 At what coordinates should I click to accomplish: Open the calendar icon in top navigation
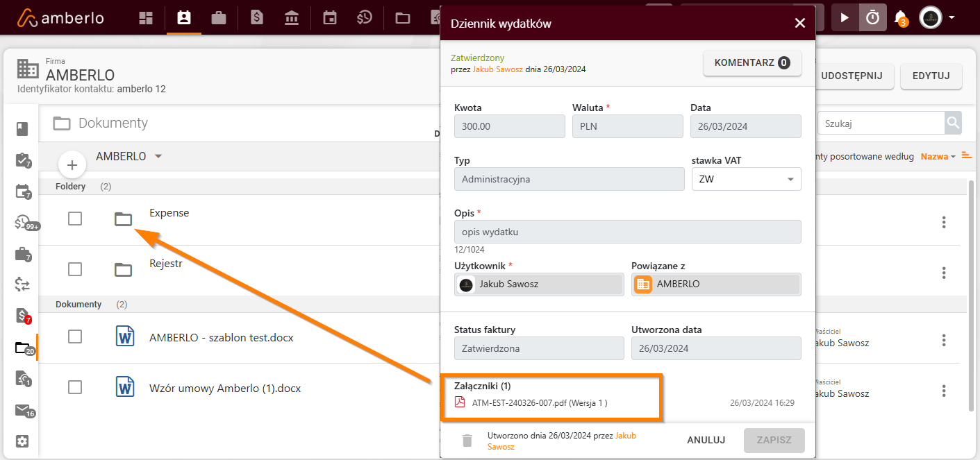pyautogui.click(x=330, y=18)
